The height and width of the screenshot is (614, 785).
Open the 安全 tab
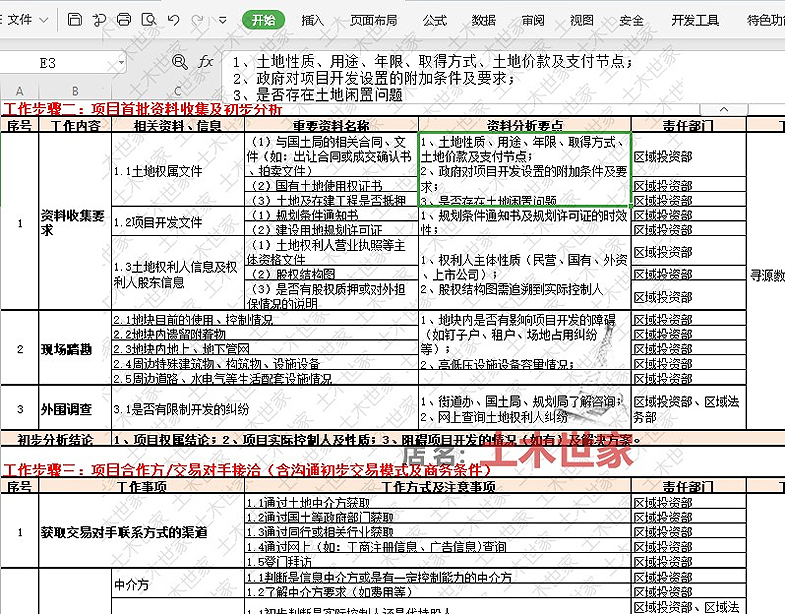click(631, 20)
